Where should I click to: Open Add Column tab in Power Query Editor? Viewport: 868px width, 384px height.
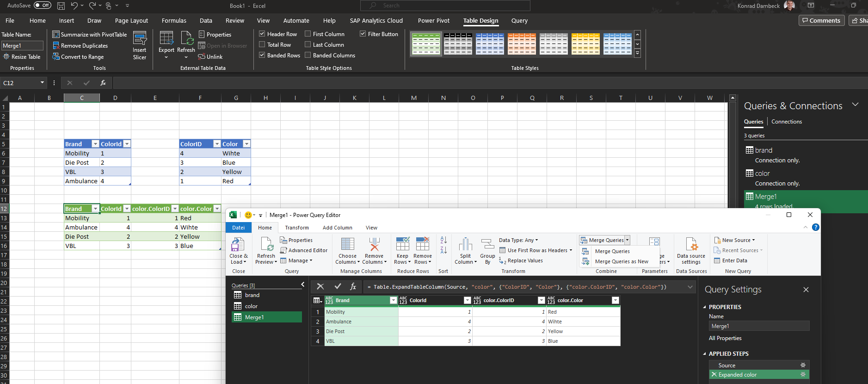click(x=337, y=228)
